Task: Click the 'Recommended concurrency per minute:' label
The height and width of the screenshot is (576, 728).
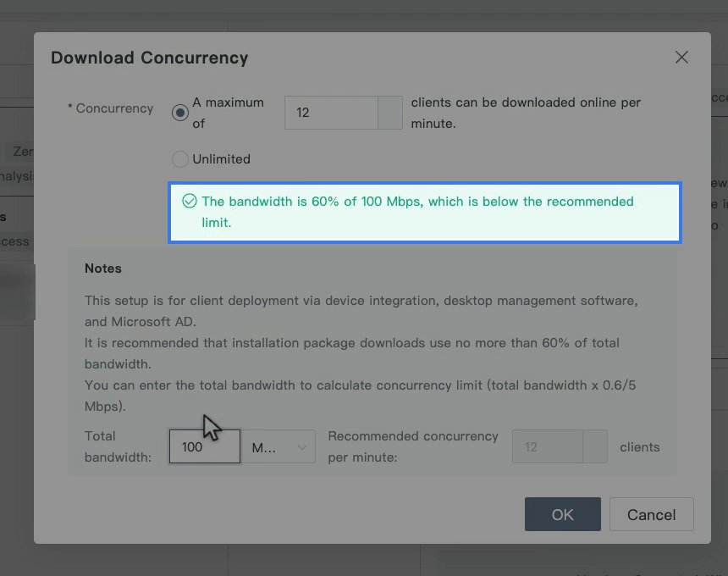Action: (x=413, y=446)
